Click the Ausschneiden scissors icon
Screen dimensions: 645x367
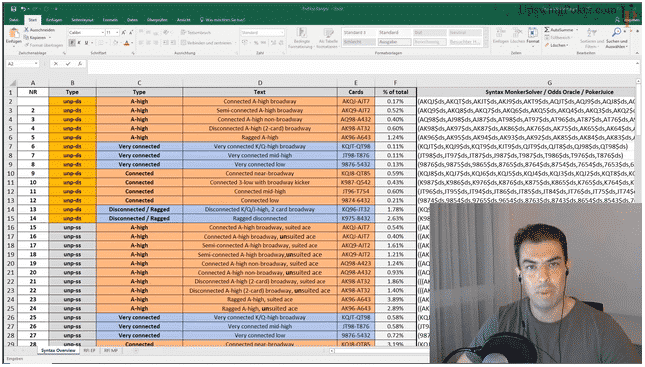pos(27,30)
